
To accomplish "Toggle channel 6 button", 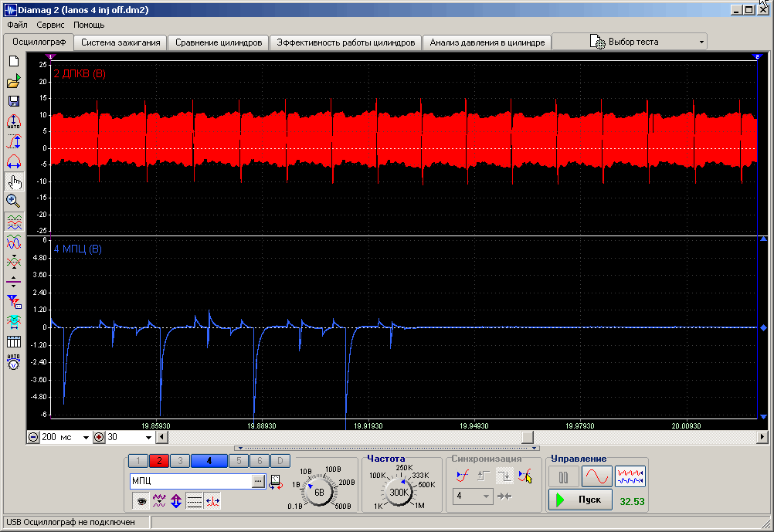I will 260,461.
